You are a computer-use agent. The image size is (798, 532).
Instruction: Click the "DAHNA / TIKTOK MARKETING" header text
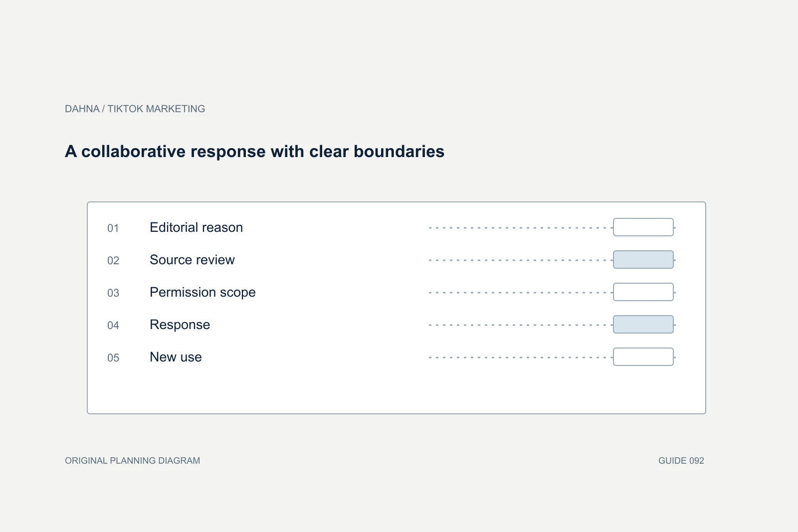coord(135,109)
